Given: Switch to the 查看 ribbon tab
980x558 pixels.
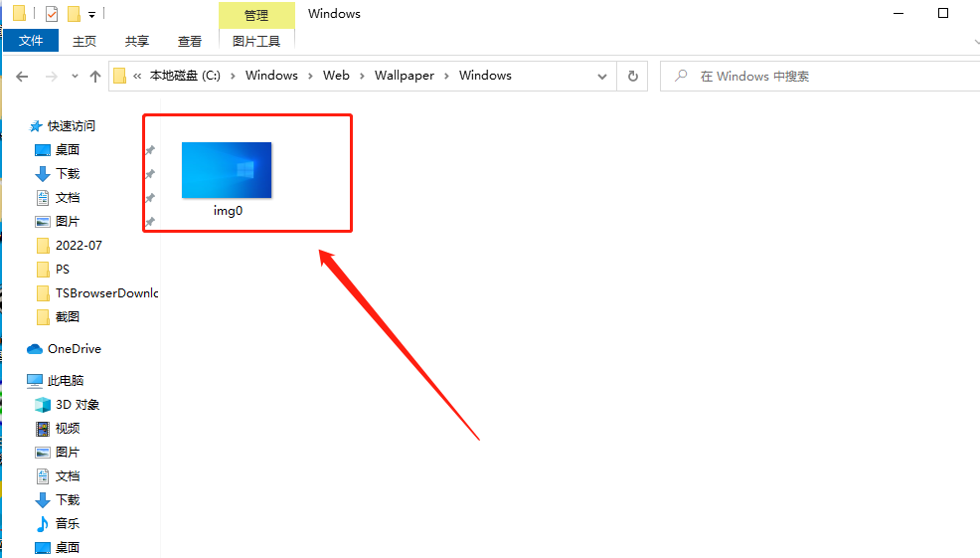Looking at the screenshot, I should tap(189, 41).
